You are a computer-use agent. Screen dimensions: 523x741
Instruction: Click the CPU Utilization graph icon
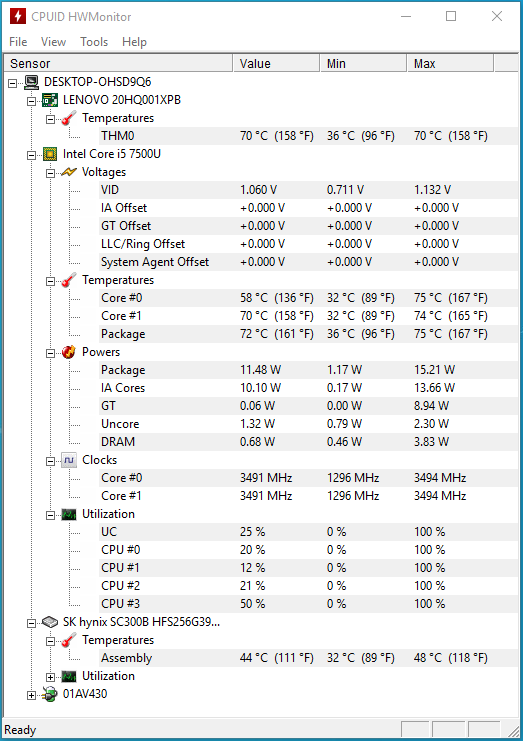pos(69,514)
